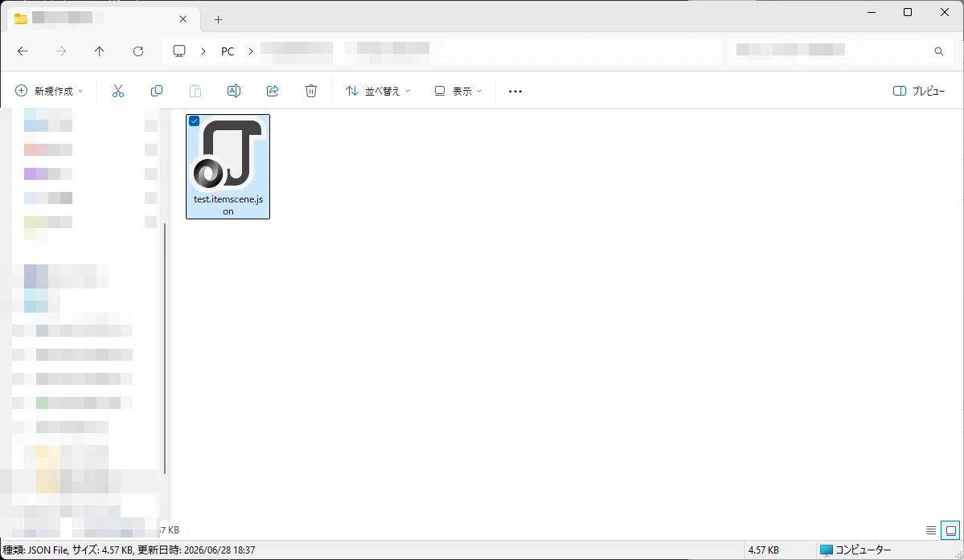Click the Cut scissors icon

[x=118, y=91]
